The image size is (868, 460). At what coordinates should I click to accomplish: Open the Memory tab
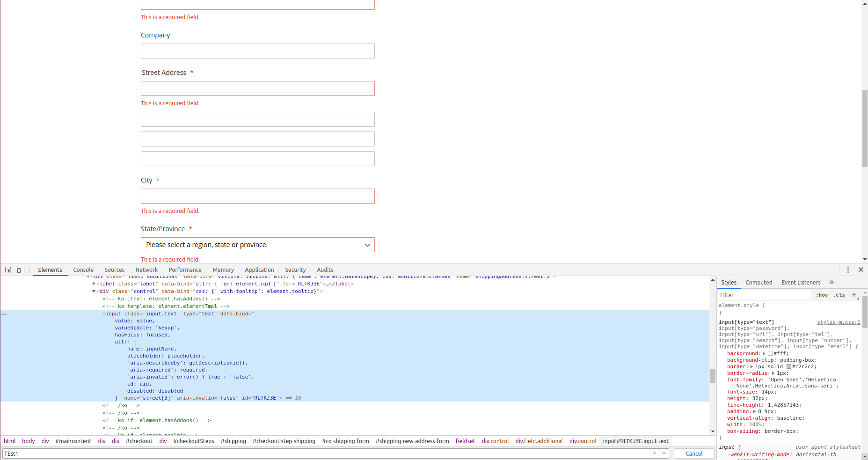pyautogui.click(x=223, y=270)
